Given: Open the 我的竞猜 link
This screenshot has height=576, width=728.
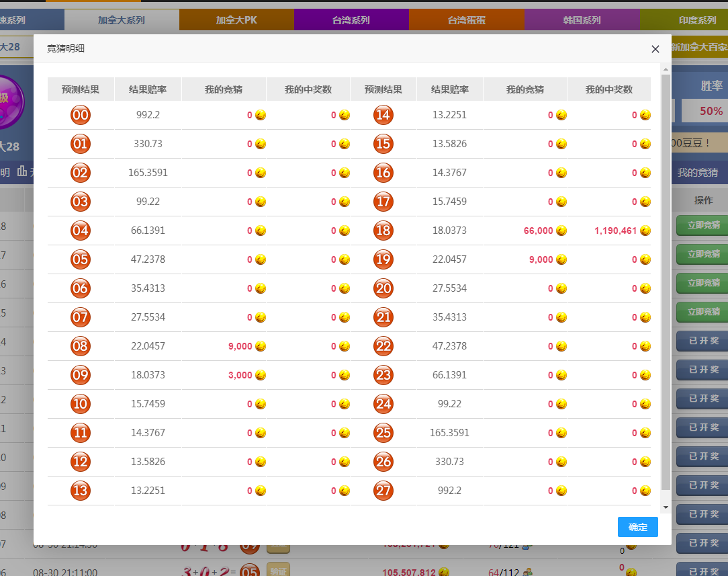Looking at the screenshot, I should (697, 172).
